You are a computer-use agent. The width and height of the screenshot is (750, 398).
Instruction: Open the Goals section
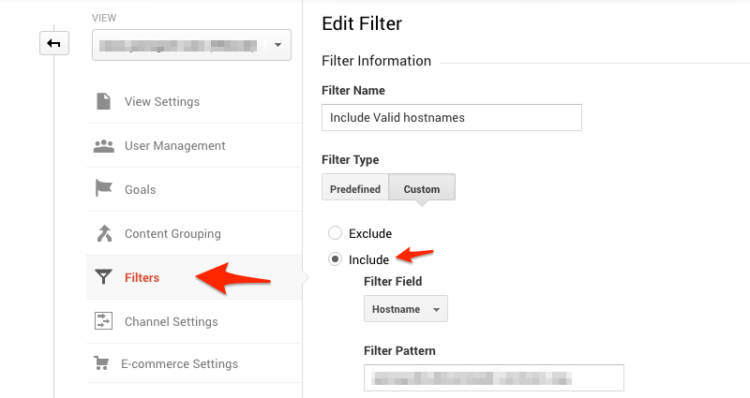point(140,190)
